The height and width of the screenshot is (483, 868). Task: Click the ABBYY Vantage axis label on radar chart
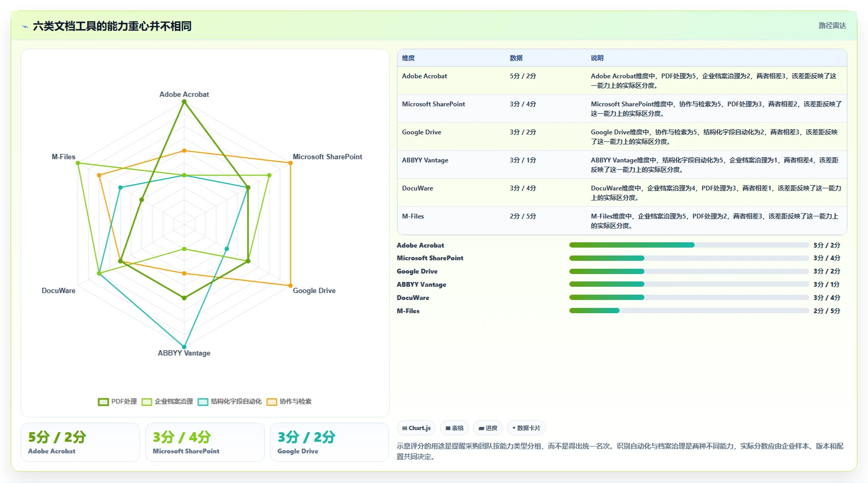pos(184,353)
